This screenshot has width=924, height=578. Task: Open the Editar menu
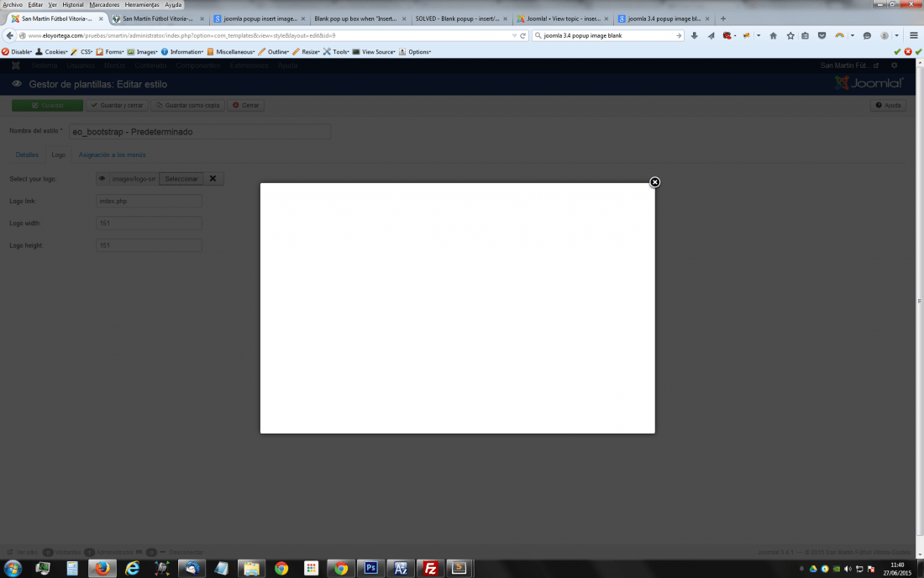click(35, 5)
